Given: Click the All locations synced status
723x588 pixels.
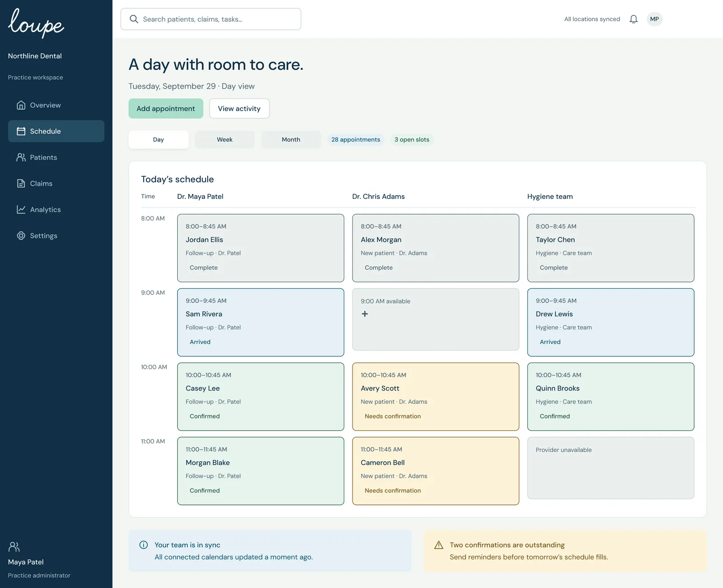Looking at the screenshot, I should tap(592, 19).
